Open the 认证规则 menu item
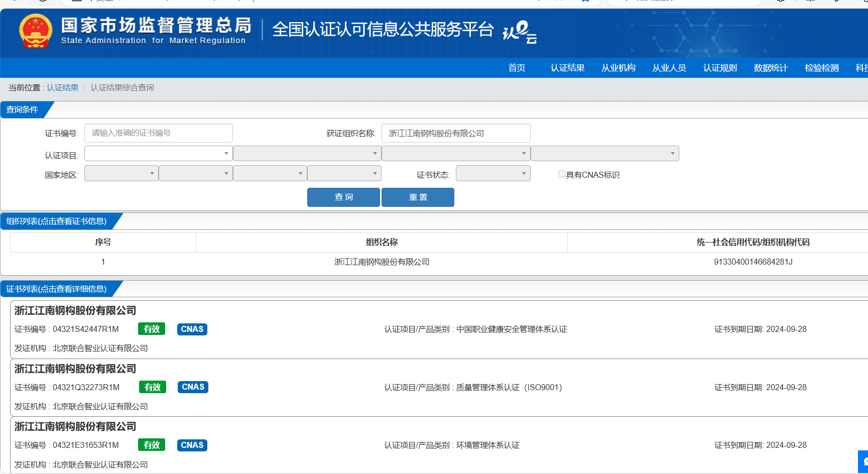868x474 pixels. 720,68
